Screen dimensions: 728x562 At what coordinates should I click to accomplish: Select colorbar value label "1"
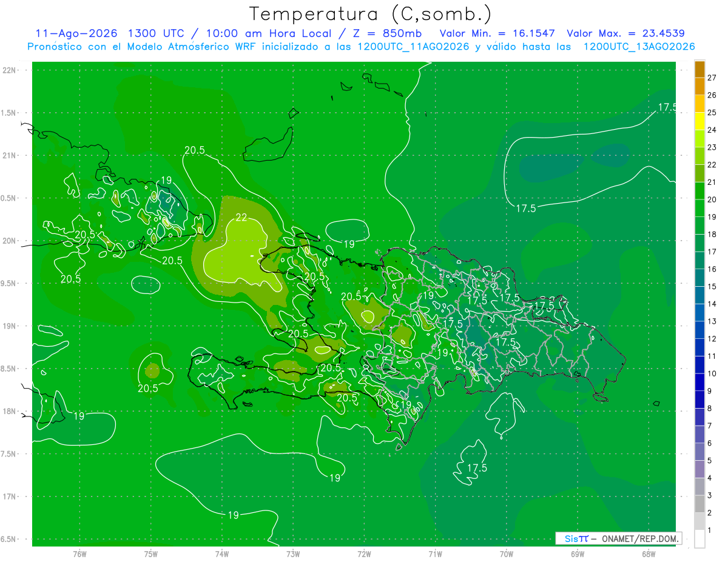(710, 530)
